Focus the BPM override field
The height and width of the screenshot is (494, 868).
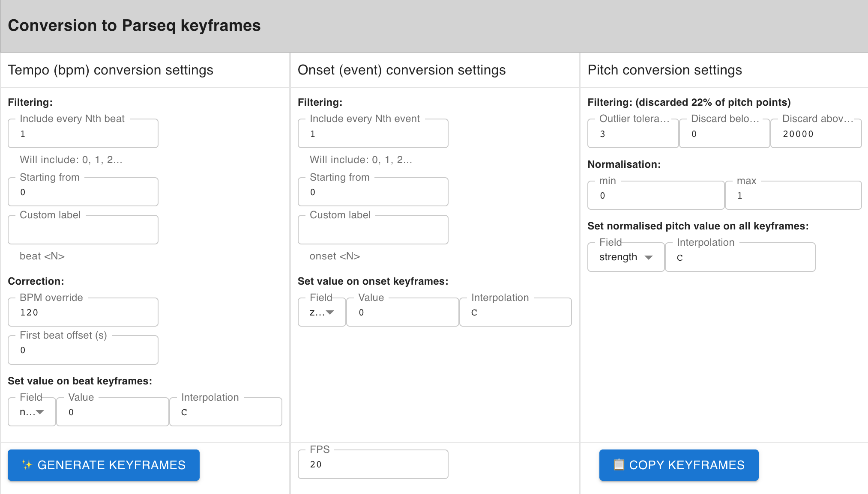83,312
